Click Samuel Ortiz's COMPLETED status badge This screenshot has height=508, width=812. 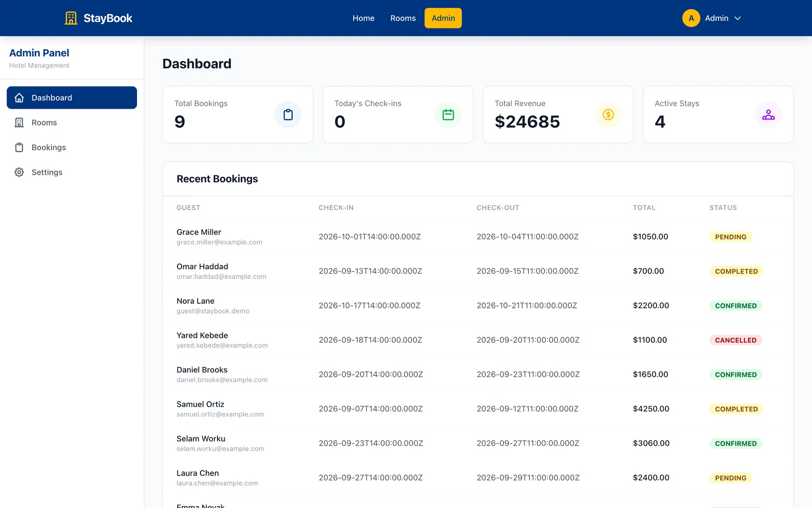click(x=736, y=409)
